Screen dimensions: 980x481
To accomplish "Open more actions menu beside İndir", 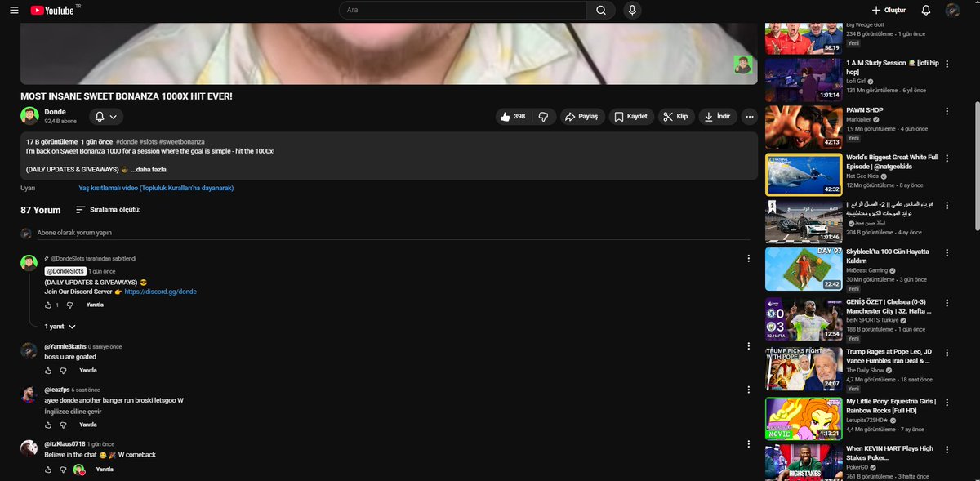I will coord(749,117).
